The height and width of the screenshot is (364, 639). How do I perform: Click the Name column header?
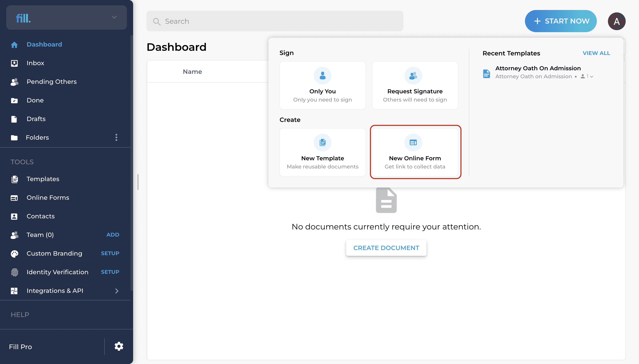[x=192, y=72]
